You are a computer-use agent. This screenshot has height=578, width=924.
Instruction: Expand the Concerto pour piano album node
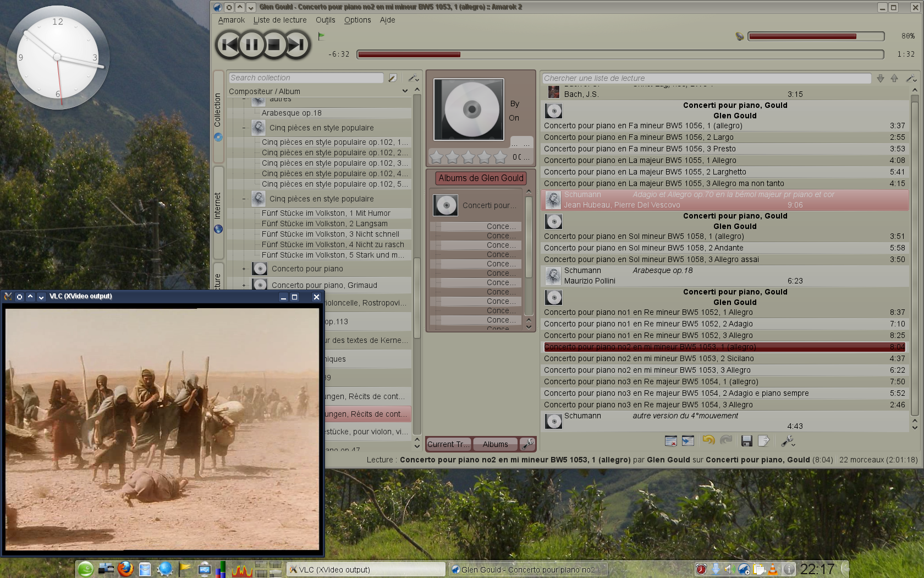(244, 269)
